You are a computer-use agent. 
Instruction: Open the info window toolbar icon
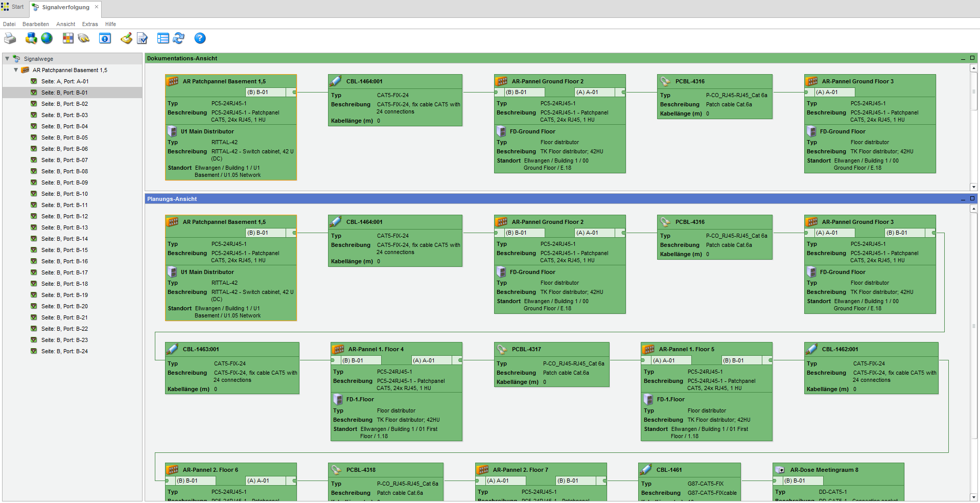pyautogui.click(x=105, y=38)
